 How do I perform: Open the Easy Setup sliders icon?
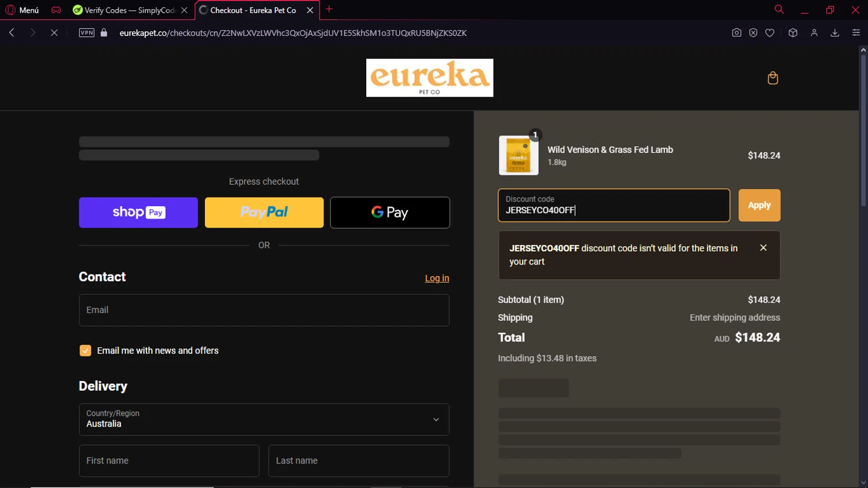click(x=856, y=33)
